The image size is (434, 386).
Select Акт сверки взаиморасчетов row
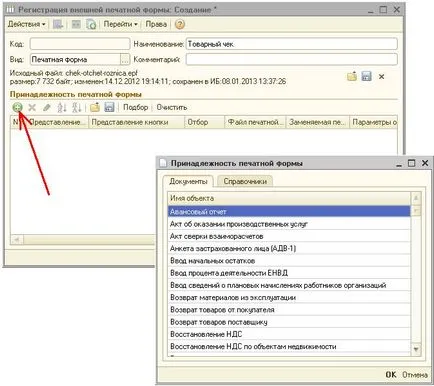click(289, 236)
